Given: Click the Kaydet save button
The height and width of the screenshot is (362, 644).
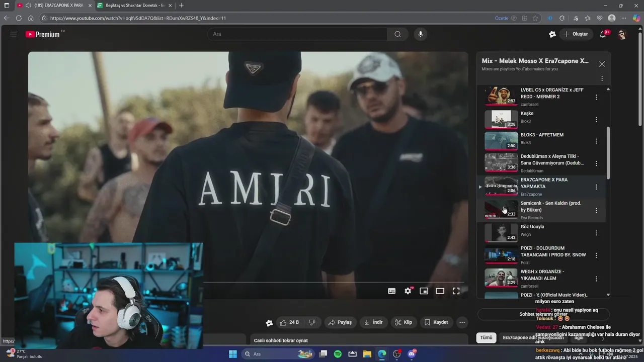Looking at the screenshot, I should tap(436, 322).
